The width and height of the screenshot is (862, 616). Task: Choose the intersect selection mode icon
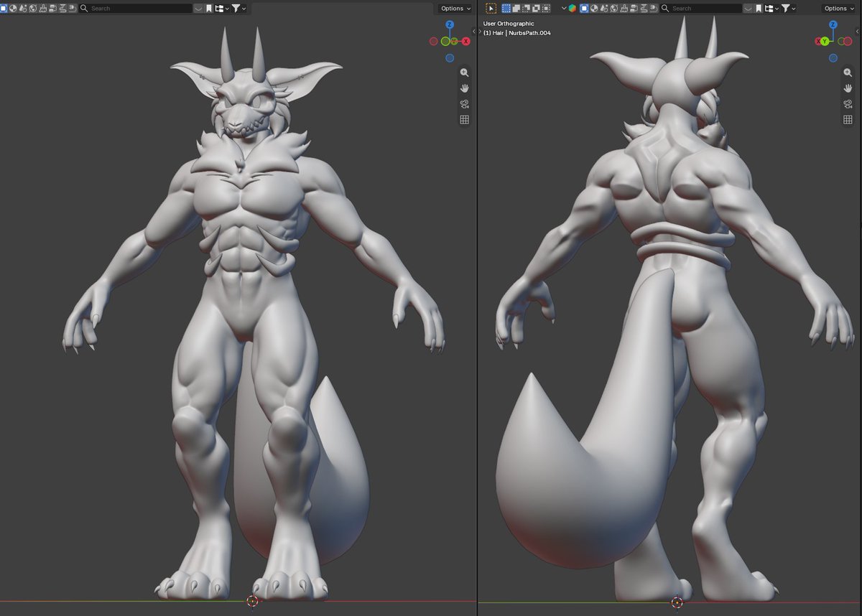546,8
